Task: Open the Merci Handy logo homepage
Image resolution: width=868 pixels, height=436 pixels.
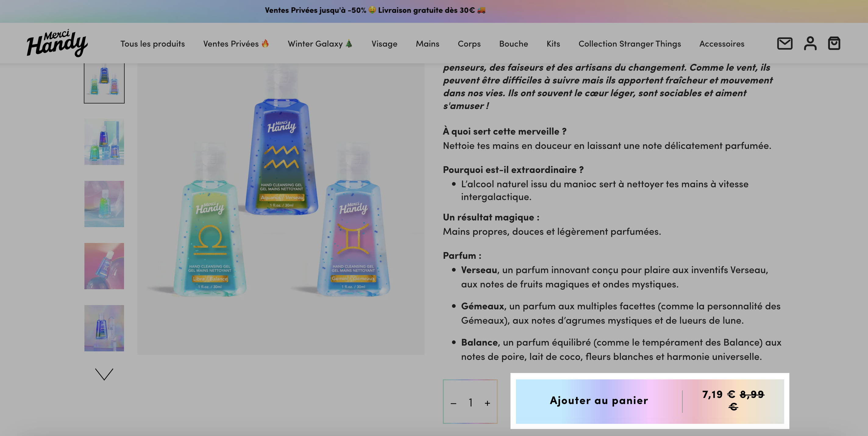Action: pyautogui.click(x=57, y=43)
